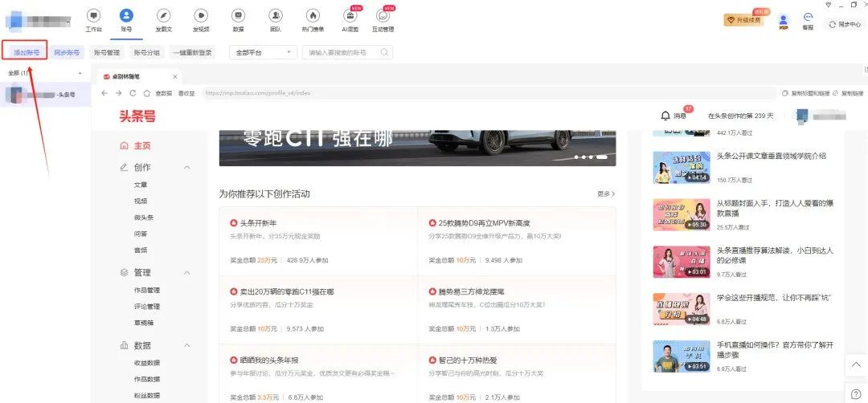Viewport: 868px width, 403px height.
Task: Open the 25款腾势D9再立MPV新高度 activity
Action: point(517,242)
